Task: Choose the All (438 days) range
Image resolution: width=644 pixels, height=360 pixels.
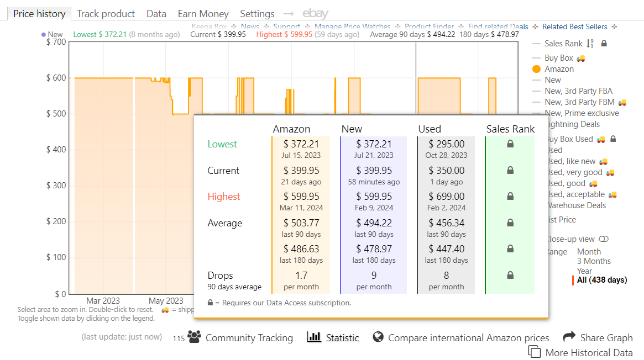Action: (601, 280)
